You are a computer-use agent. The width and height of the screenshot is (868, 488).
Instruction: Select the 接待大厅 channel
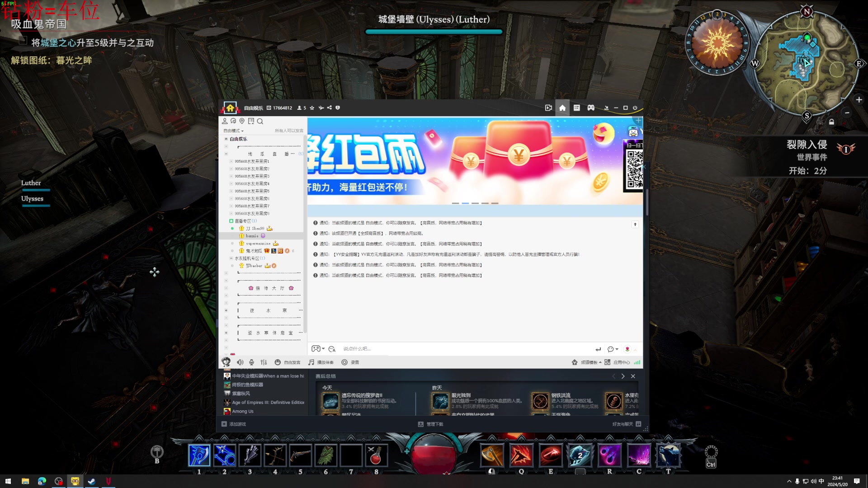click(270, 288)
